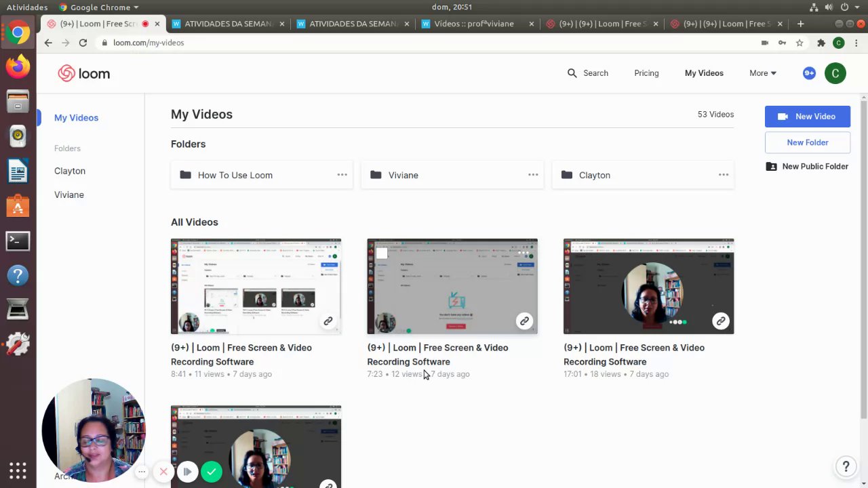Reload the current page
This screenshot has height=488, width=868.
point(83,43)
